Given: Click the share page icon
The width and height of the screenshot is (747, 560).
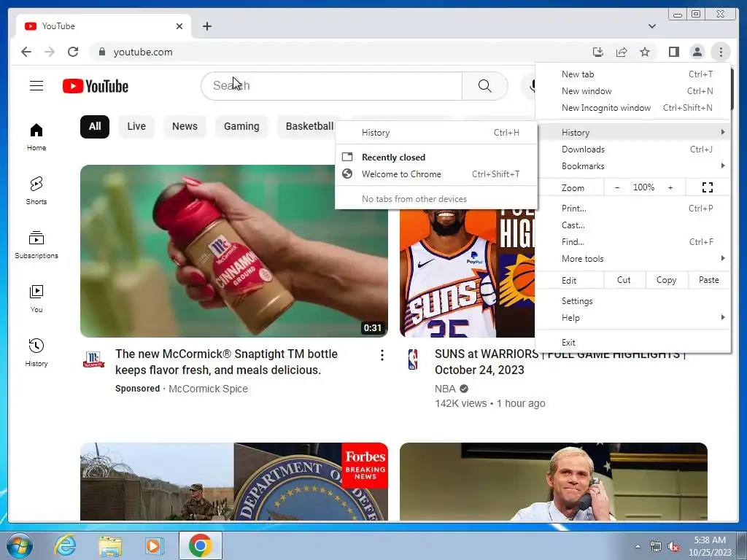Looking at the screenshot, I should point(622,52).
